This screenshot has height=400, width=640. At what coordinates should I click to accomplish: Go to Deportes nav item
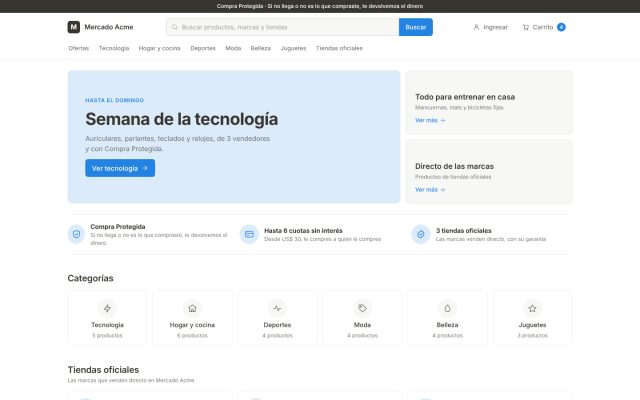(x=203, y=48)
